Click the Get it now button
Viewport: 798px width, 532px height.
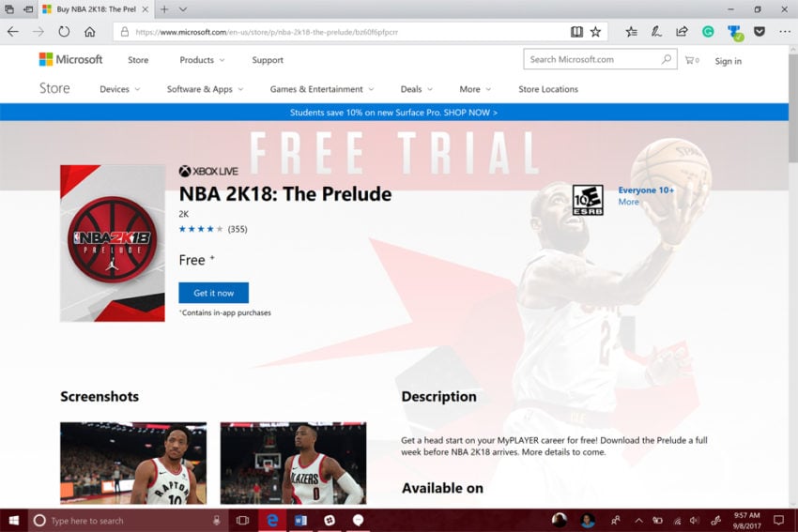[214, 293]
